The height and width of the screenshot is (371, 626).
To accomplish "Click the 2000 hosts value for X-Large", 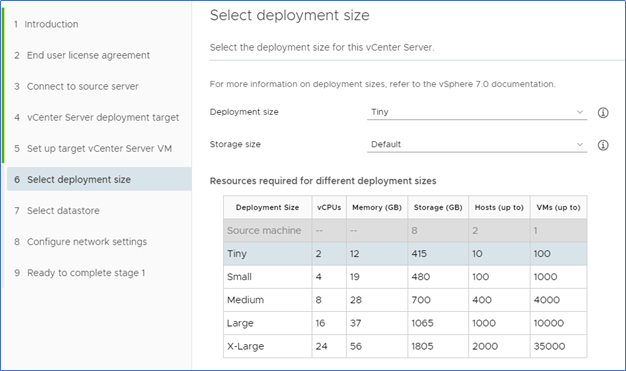I will (485, 346).
